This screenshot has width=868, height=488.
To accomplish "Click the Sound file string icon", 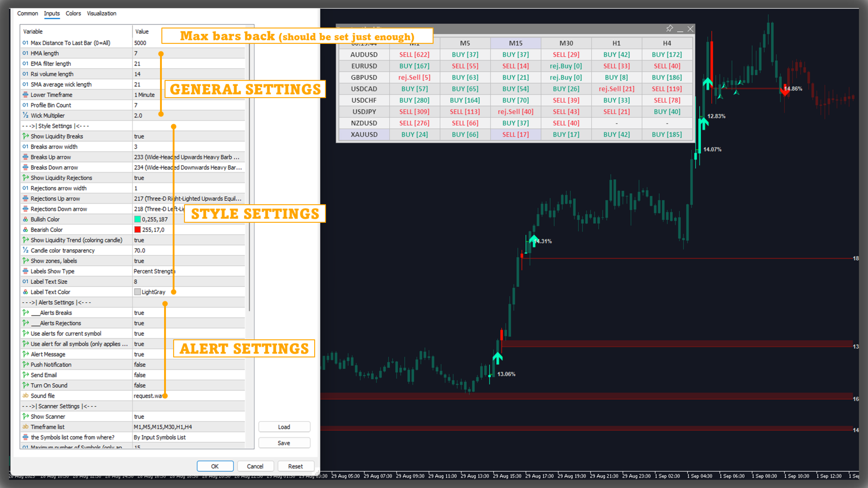I will [x=25, y=395].
